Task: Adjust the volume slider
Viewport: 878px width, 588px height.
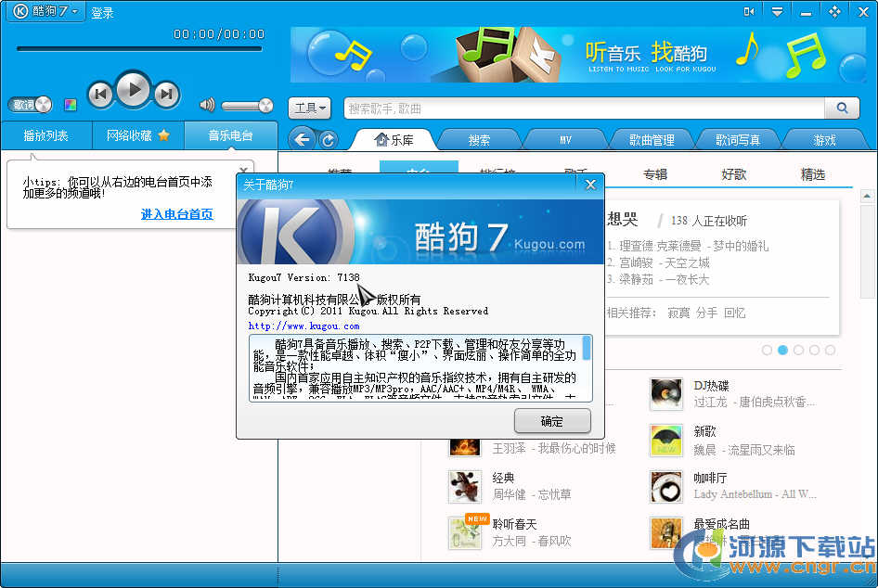Action: 247,105
